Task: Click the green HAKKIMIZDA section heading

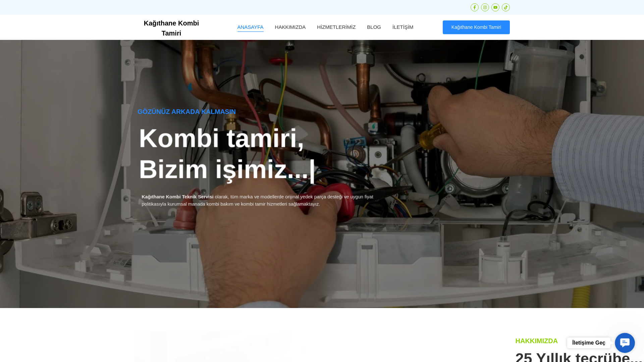Action: [x=536, y=341]
